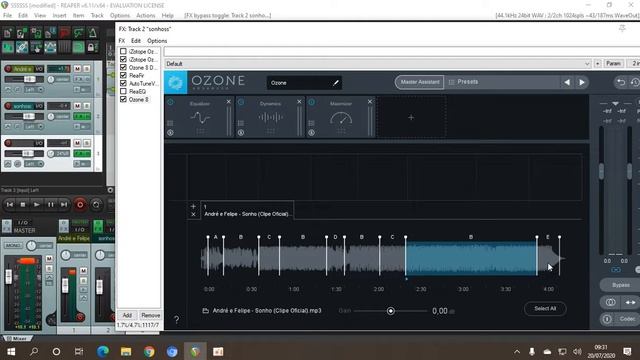The image size is (640, 360).
Task: Remove the Dynamics module with its X
Action: click(x=299, y=102)
